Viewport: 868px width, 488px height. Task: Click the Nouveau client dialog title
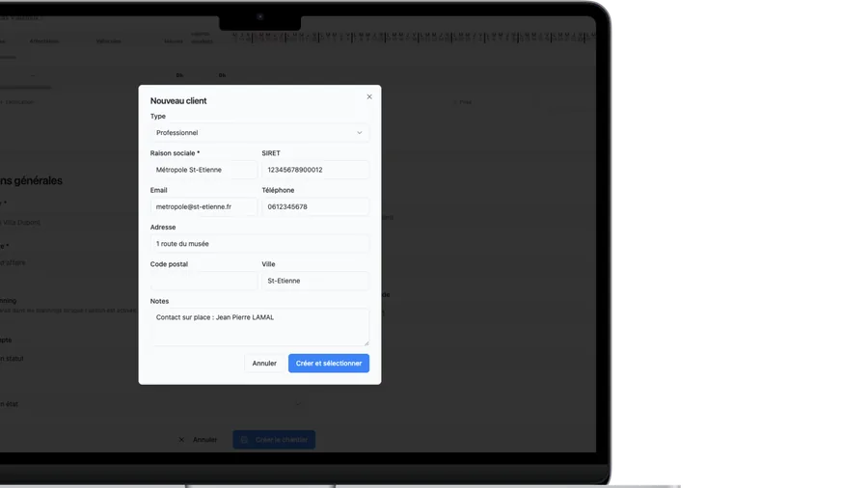click(178, 100)
